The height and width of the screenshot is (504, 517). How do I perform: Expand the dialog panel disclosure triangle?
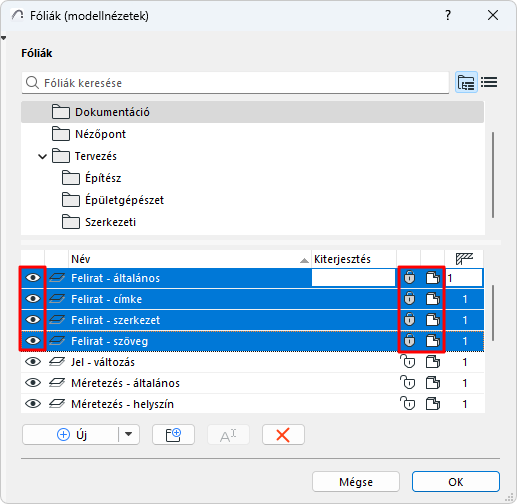coord(4,38)
